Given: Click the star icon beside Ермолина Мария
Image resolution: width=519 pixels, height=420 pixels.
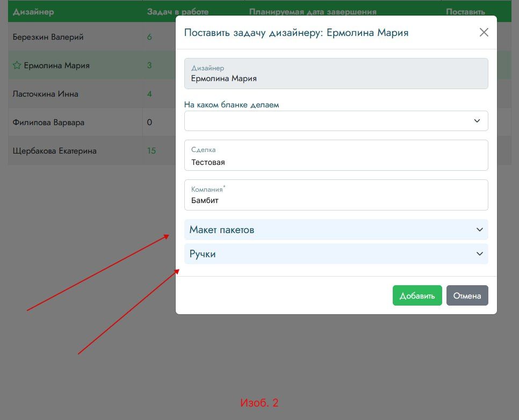Looking at the screenshot, I should point(17,66).
